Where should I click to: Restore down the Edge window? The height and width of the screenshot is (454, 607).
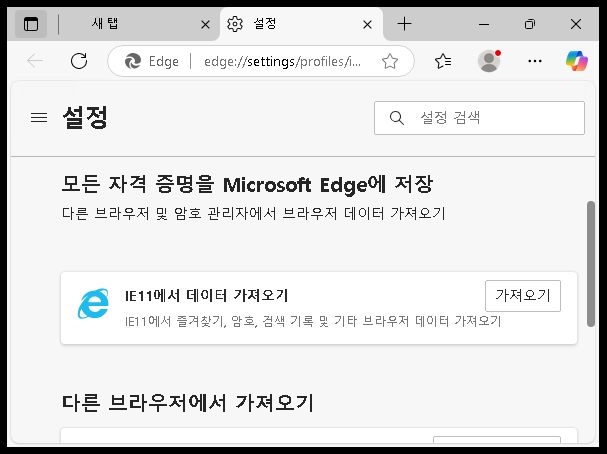point(530,24)
